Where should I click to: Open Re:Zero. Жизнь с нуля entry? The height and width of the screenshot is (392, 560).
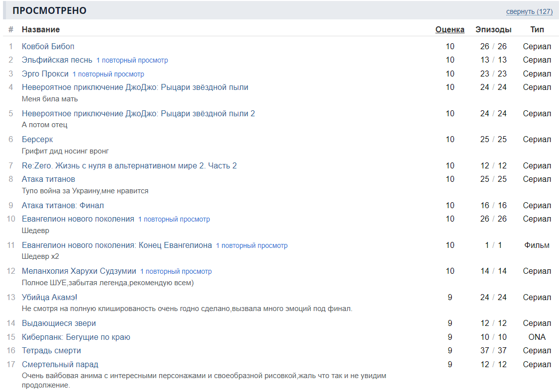tap(129, 165)
